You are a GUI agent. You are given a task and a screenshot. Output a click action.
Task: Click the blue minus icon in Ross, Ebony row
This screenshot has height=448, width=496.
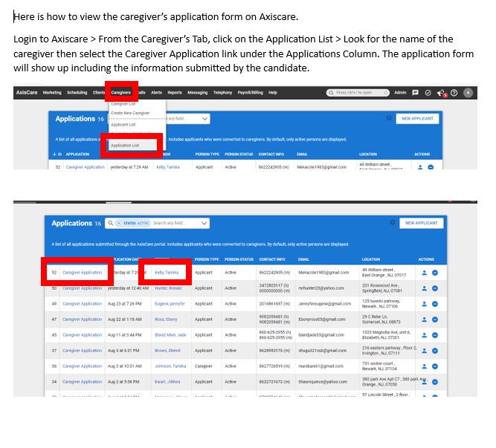point(435,319)
